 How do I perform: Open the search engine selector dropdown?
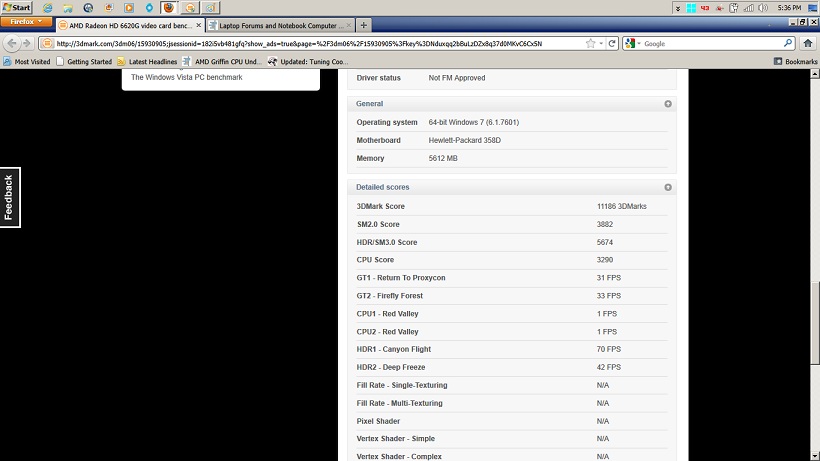click(633, 43)
